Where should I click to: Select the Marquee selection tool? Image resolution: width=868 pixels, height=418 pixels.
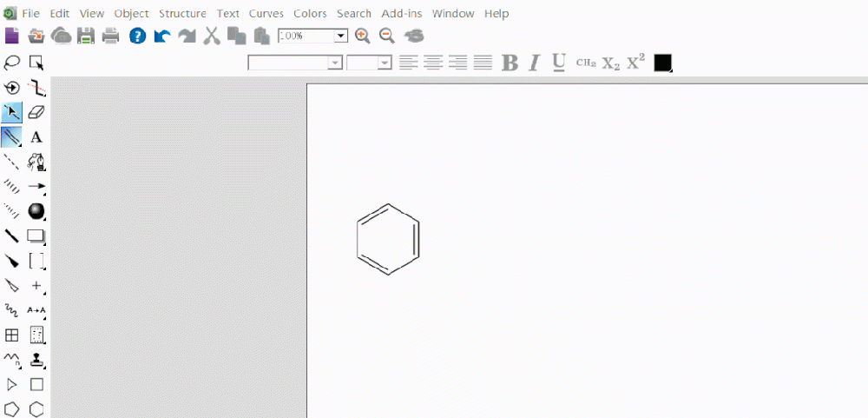36,63
